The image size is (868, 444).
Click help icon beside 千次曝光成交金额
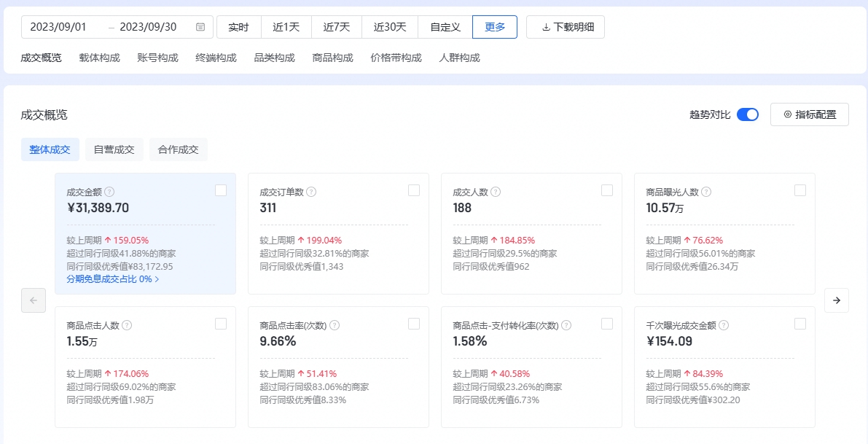(x=724, y=325)
